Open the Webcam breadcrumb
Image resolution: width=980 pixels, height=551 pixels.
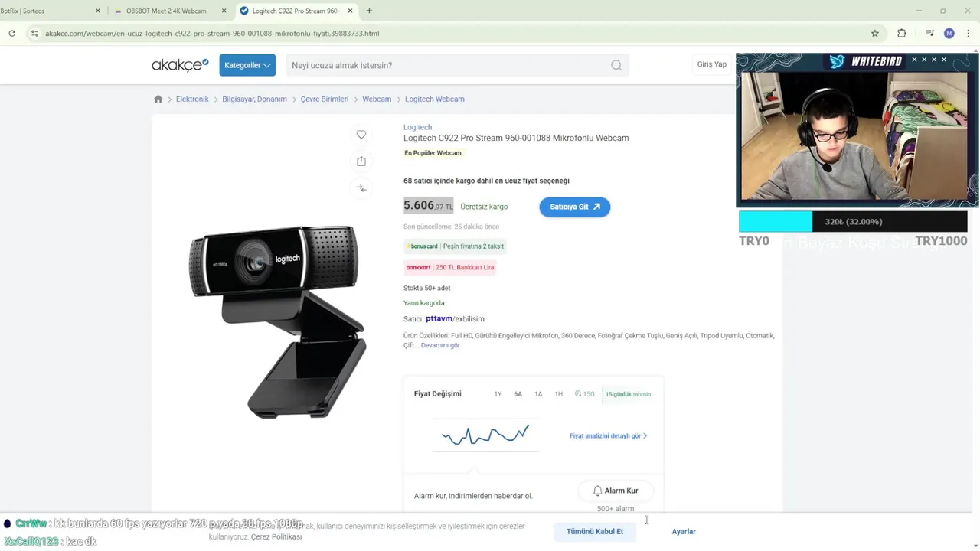coord(377,99)
